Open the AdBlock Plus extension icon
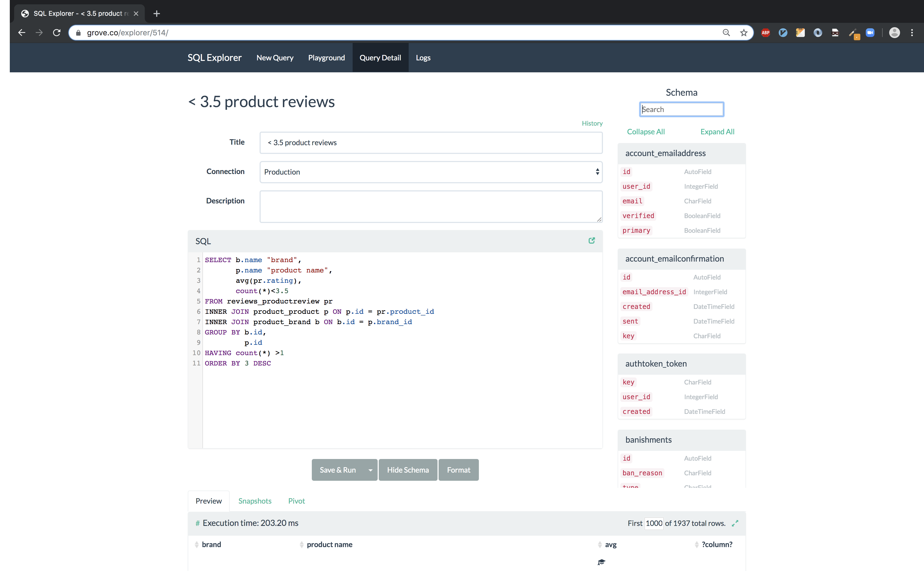The width and height of the screenshot is (924, 583). [765, 33]
